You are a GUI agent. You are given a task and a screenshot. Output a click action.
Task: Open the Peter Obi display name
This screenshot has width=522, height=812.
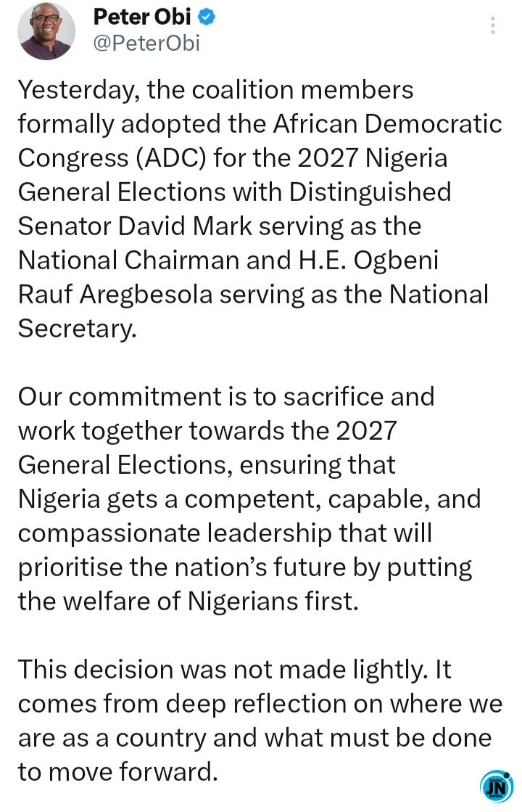tap(142, 17)
